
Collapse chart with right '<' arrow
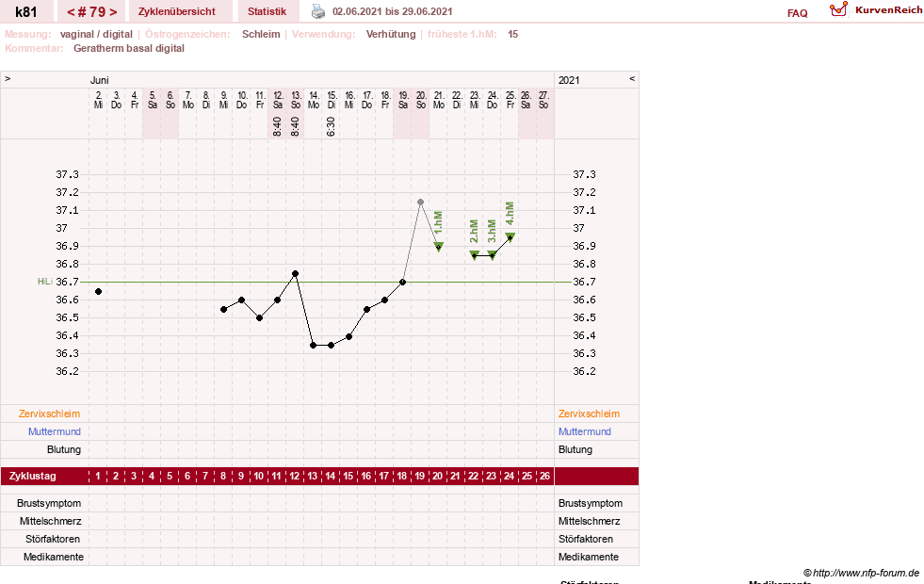pyautogui.click(x=632, y=78)
